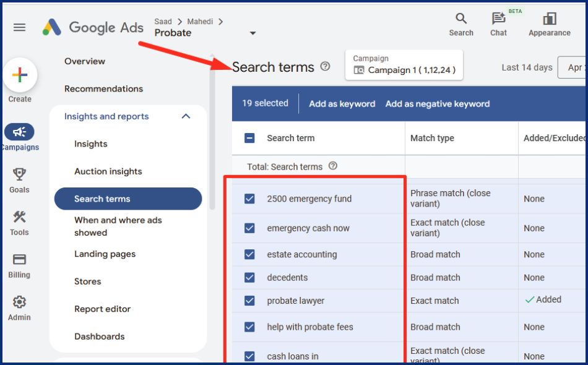Open Recommendations in the sidebar
588x365 pixels.
pos(104,89)
